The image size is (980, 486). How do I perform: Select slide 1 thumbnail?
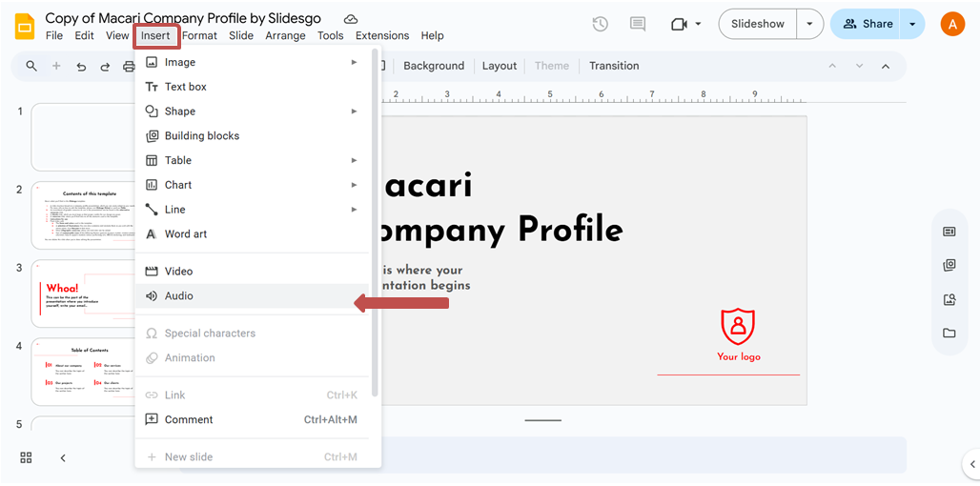click(83, 137)
